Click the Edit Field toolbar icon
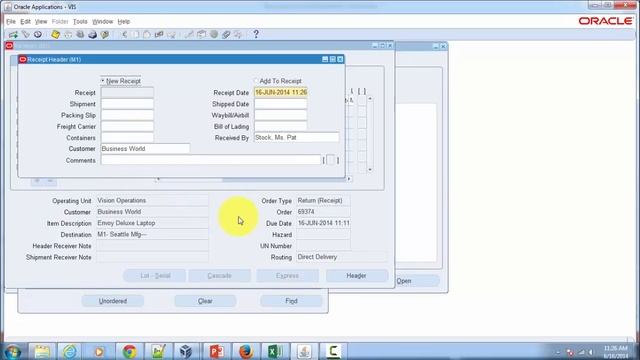 pos(189,35)
